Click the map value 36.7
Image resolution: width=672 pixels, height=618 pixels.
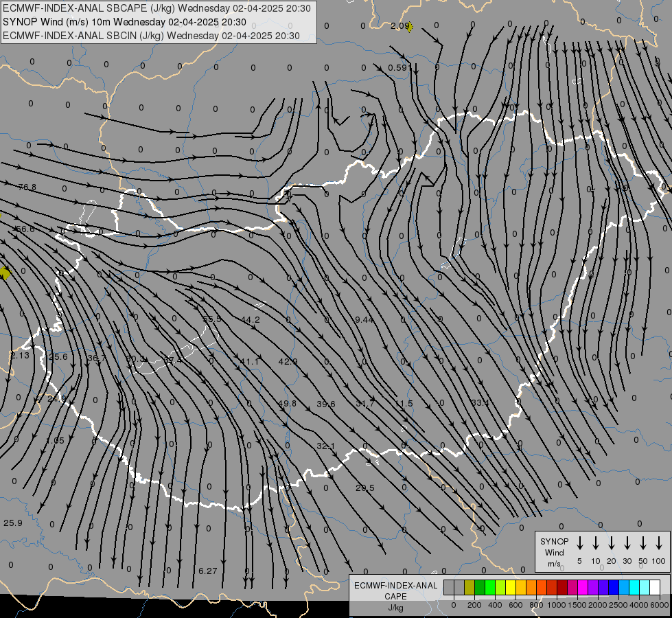point(96,358)
